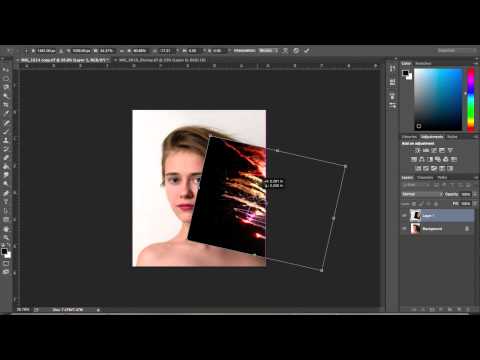This screenshot has width=480, height=360.
Task: Select the Gradient tool
Action: (x=6, y=166)
